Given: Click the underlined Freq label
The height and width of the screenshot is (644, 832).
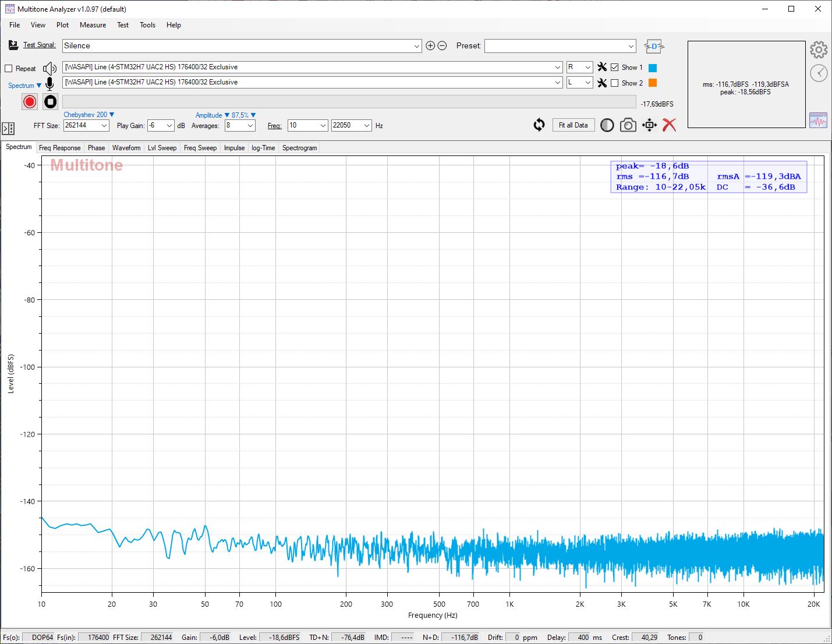Looking at the screenshot, I should click(274, 126).
